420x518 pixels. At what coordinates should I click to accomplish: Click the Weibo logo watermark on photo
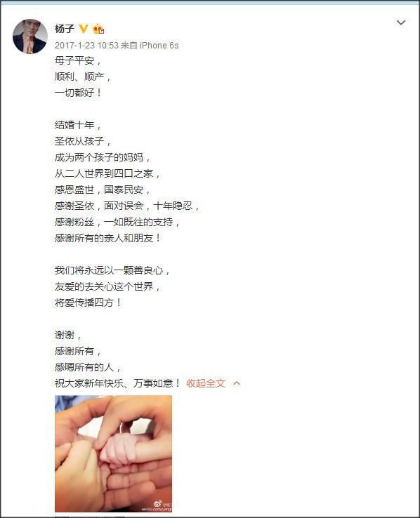[x=158, y=503]
